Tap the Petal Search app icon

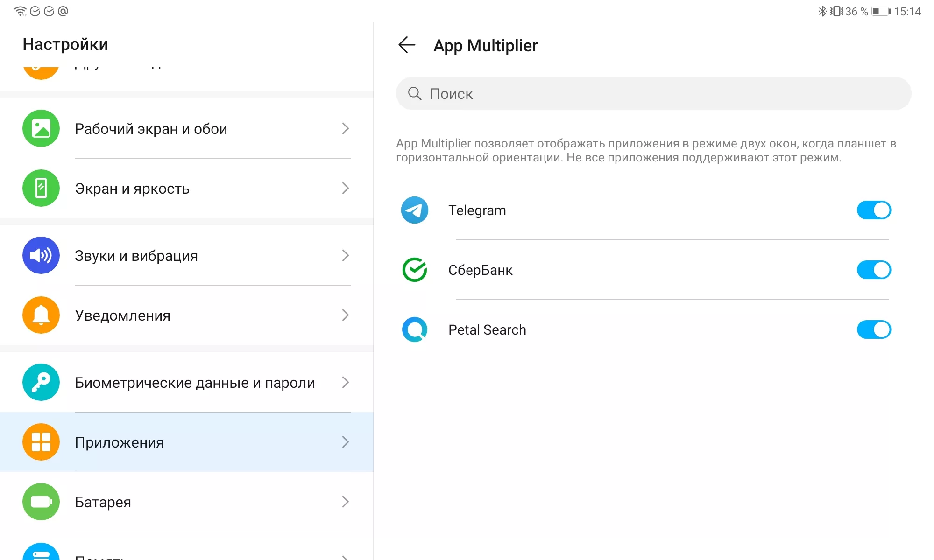click(x=415, y=329)
